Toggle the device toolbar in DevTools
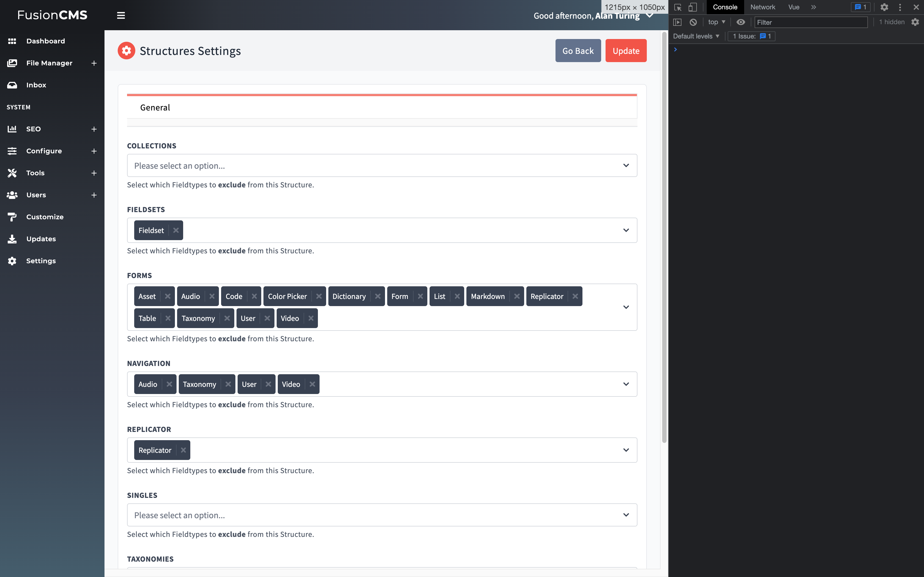 pos(693,7)
